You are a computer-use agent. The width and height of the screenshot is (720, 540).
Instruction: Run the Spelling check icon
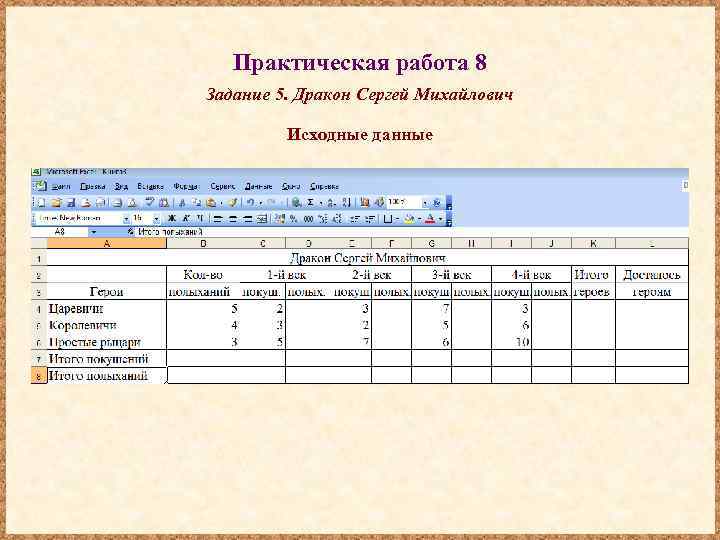tap(150, 202)
